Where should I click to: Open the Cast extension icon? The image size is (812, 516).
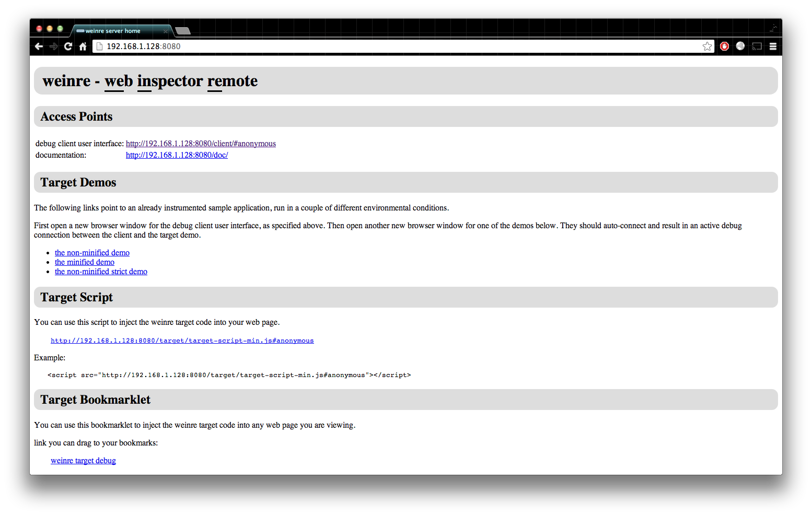point(757,46)
